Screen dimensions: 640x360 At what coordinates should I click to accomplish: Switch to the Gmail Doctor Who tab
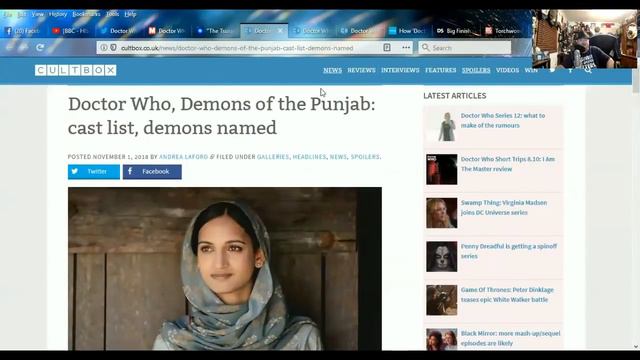click(166, 31)
